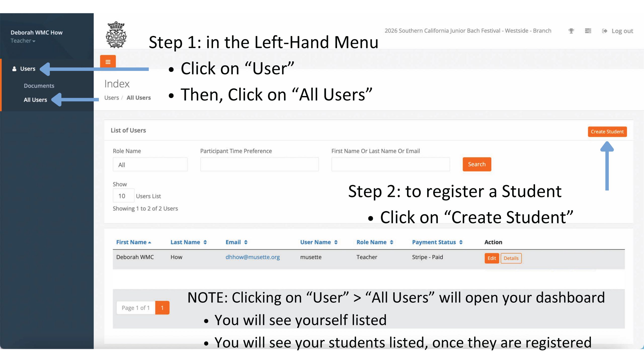This screenshot has width=644, height=362.
Task: Sort by Email column arrows
Action: tap(246, 242)
